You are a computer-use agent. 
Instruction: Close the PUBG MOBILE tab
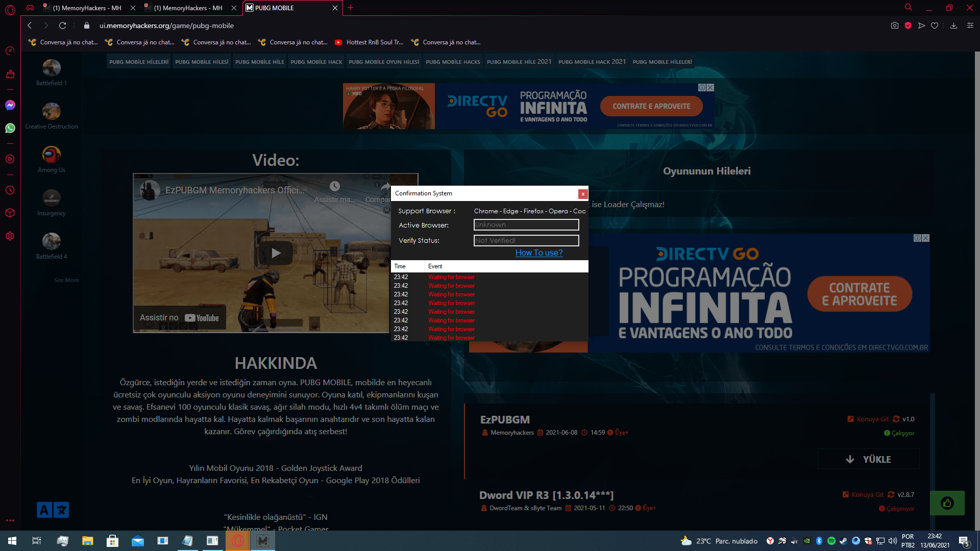tap(335, 8)
